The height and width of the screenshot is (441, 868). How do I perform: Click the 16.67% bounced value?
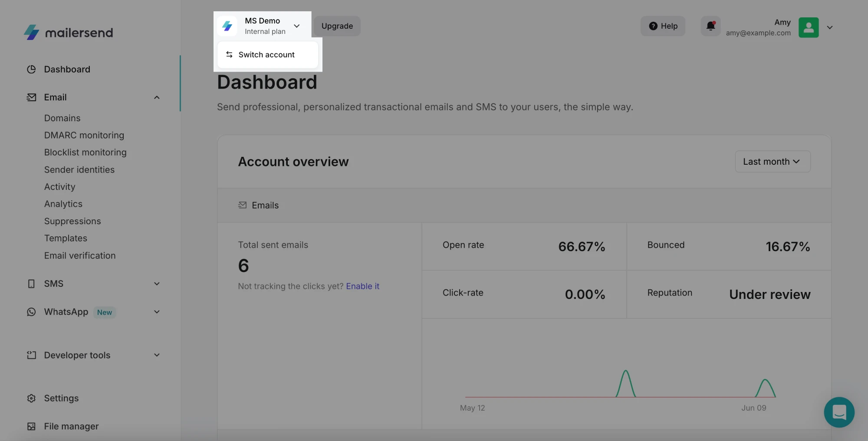pyautogui.click(x=788, y=247)
